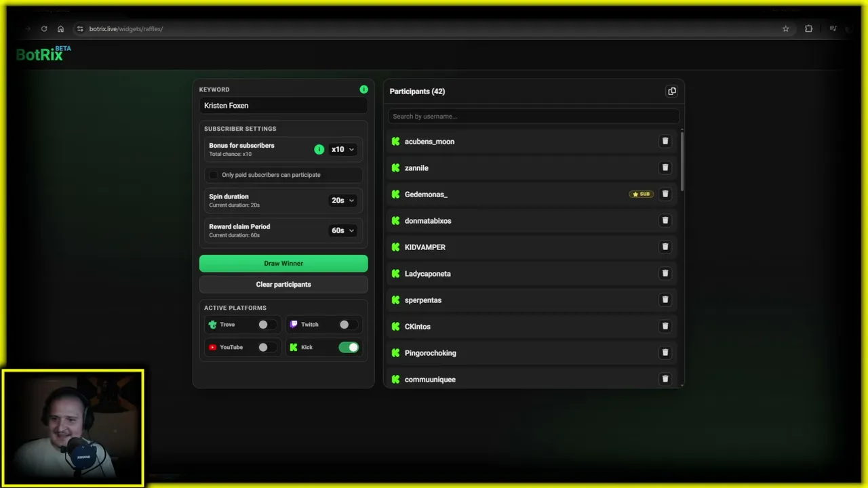Clear all participants
Image resolution: width=868 pixels, height=488 pixels.
(283, 285)
